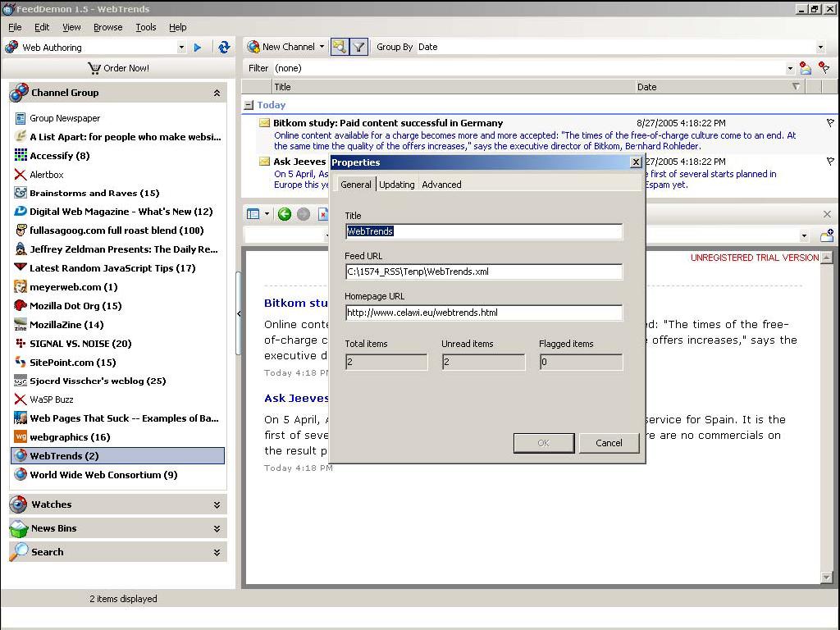Refresh channels with the blue circular arrows icon

(x=224, y=47)
